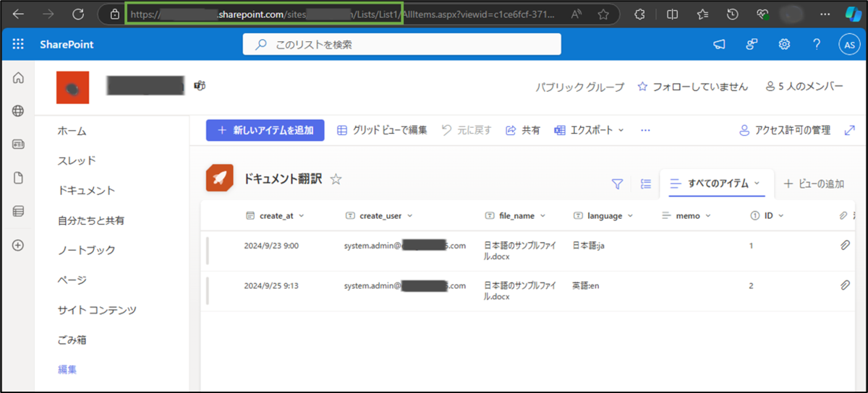Viewport: 868px width, 393px height.
Task: Toggle フォローしていません follow status
Action: tap(692, 87)
